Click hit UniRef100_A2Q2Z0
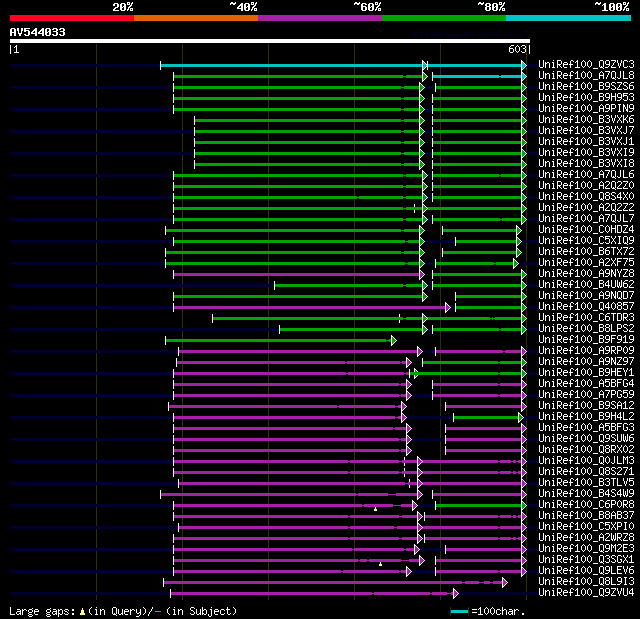The image size is (640, 619). [x=586, y=186]
